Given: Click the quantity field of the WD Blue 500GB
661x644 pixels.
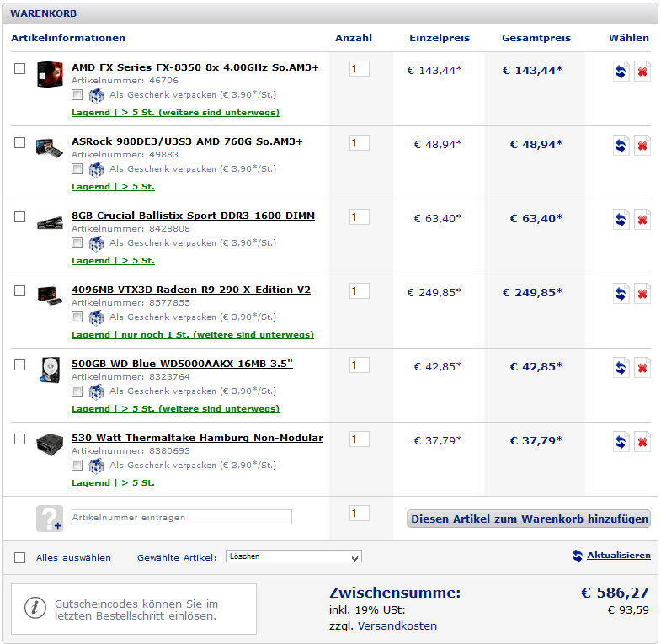Looking at the screenshot, I should tap(360, 365).
